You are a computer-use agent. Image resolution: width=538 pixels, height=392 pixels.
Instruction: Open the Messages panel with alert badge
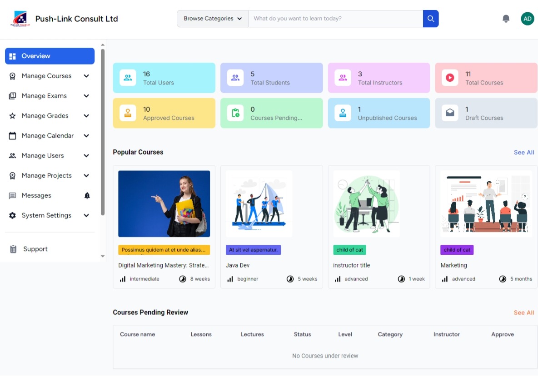(35, 195)
